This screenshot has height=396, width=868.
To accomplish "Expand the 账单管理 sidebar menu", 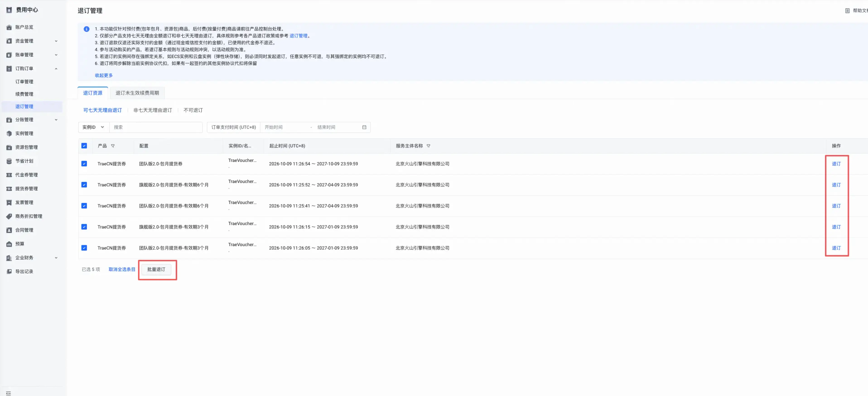I will click(x=56, y=55).
